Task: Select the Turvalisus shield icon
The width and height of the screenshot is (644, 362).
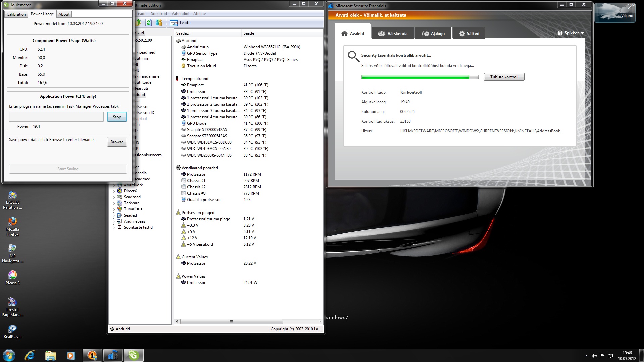Action: [119, 209]
